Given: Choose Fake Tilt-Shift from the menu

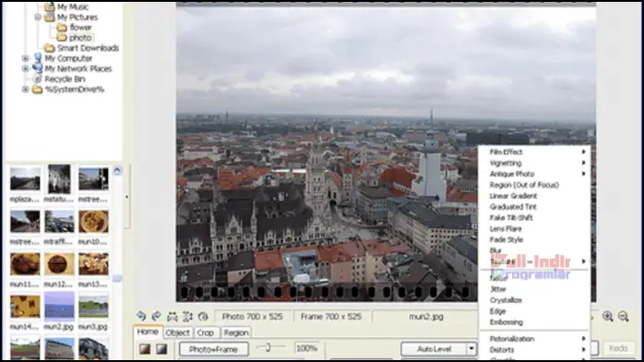Looking at the screenshot, I should click(x=535, y=218).
